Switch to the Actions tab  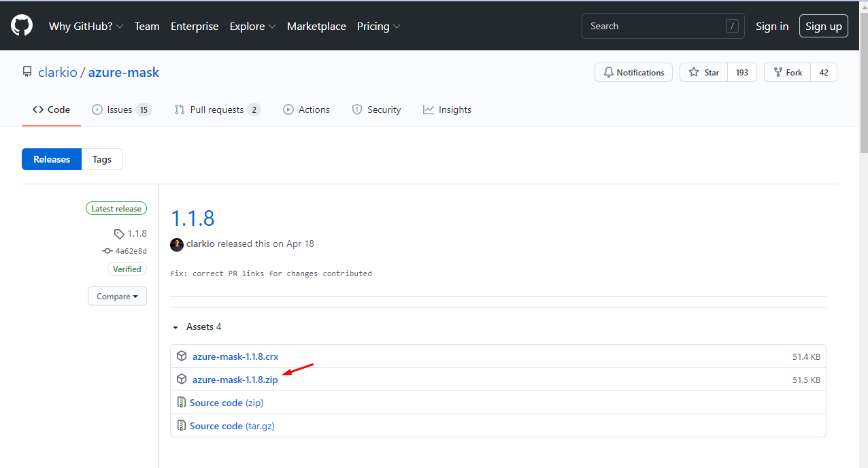click(306, 110)
